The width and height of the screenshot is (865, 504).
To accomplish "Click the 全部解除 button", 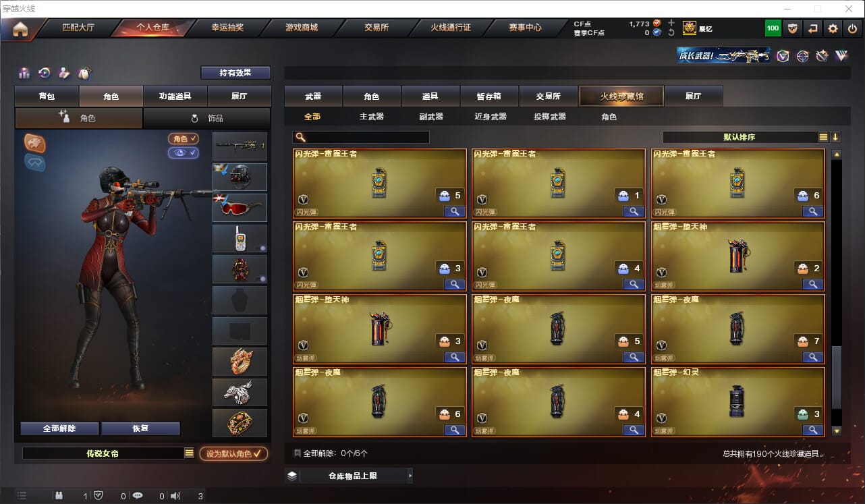I will (59, 428).
